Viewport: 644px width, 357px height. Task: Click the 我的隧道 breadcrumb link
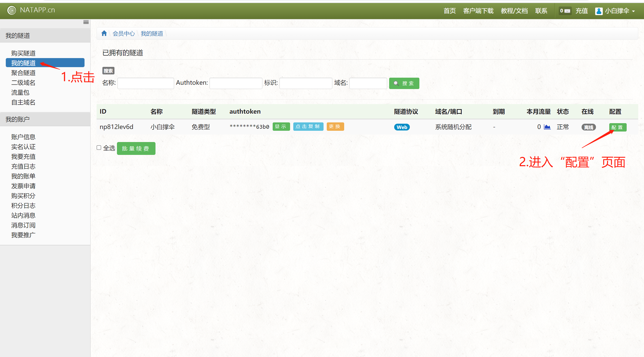[152, 33]
